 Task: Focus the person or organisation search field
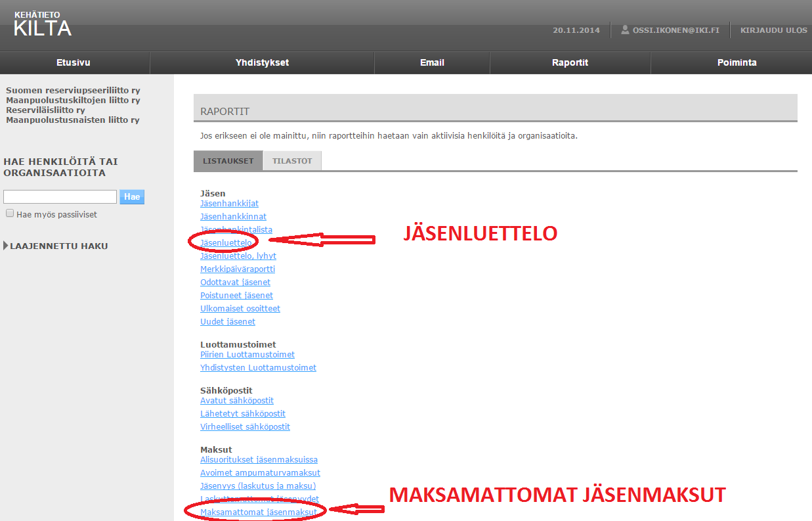pyautogui.click(x=60, y=196)
